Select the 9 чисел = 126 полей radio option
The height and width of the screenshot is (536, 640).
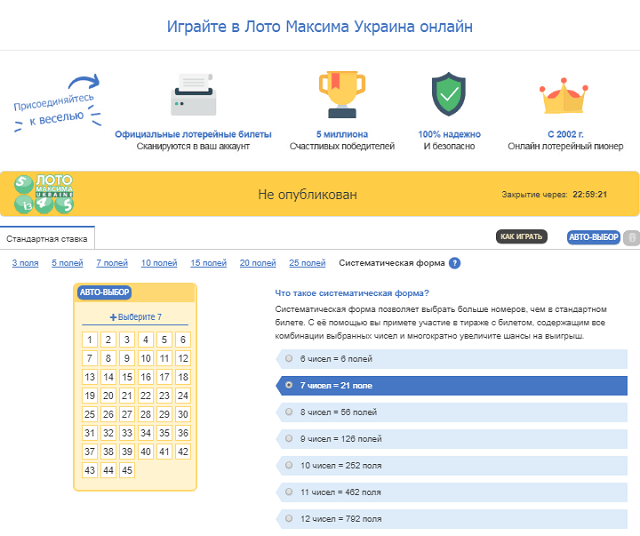tap(289, 438)
